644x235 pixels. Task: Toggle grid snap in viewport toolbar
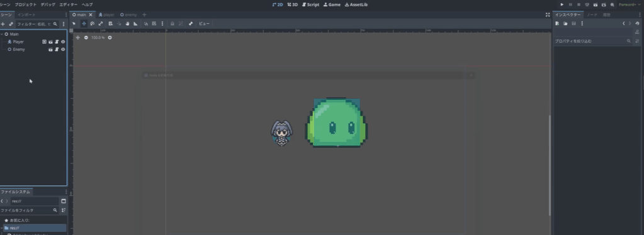pos(154,23)
